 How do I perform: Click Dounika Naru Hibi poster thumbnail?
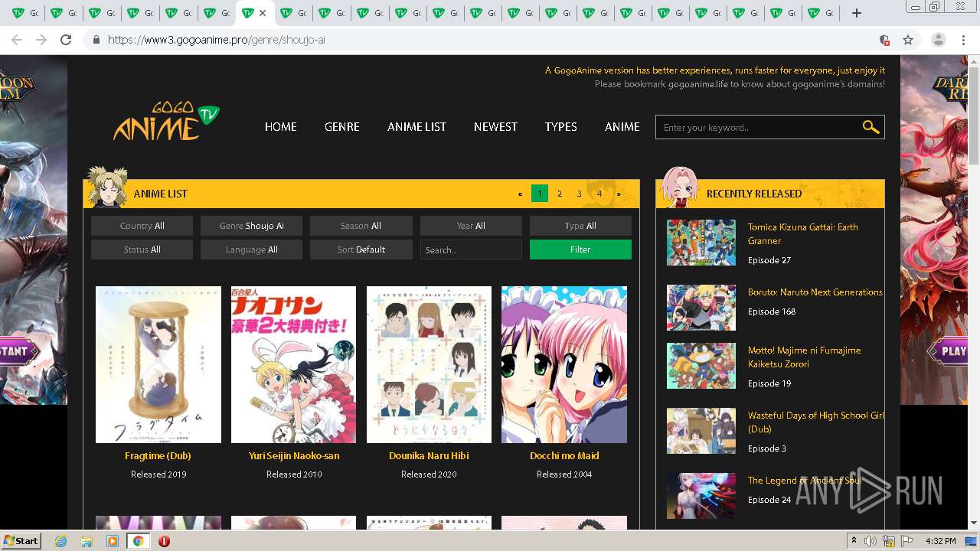(x=429, y=364)
